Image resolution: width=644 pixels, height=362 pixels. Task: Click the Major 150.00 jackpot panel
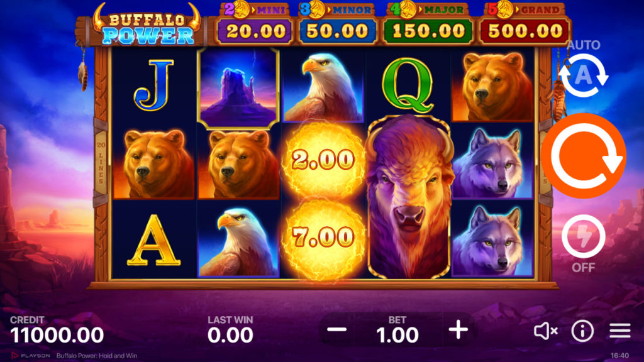tap(428, 24)
